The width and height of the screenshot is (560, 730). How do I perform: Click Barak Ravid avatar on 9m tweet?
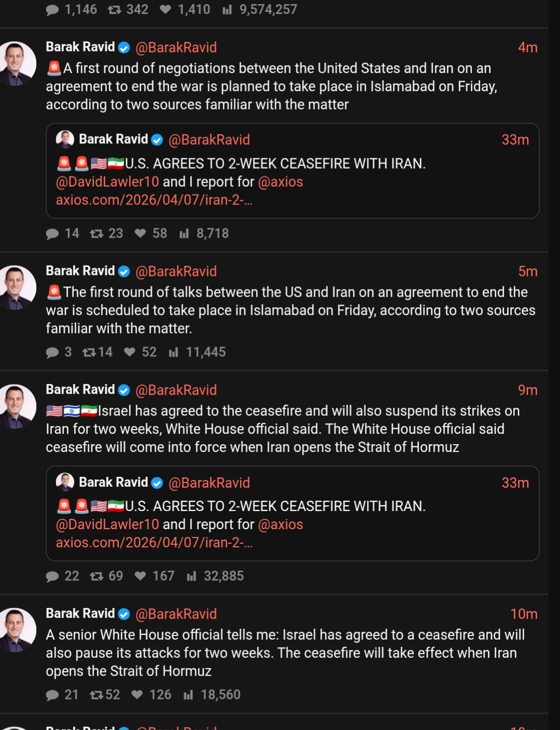(17, 406)
